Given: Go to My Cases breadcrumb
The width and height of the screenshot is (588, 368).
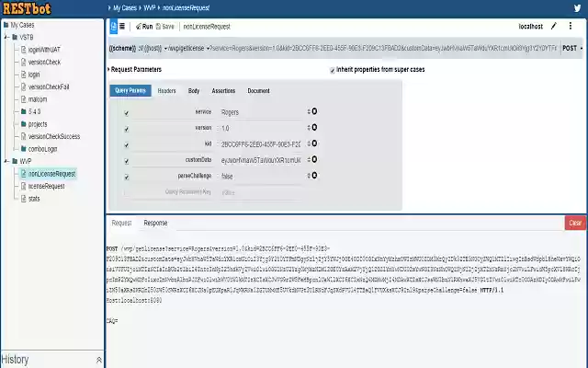Looking at the screenshot, I should (x=125, y=8).
